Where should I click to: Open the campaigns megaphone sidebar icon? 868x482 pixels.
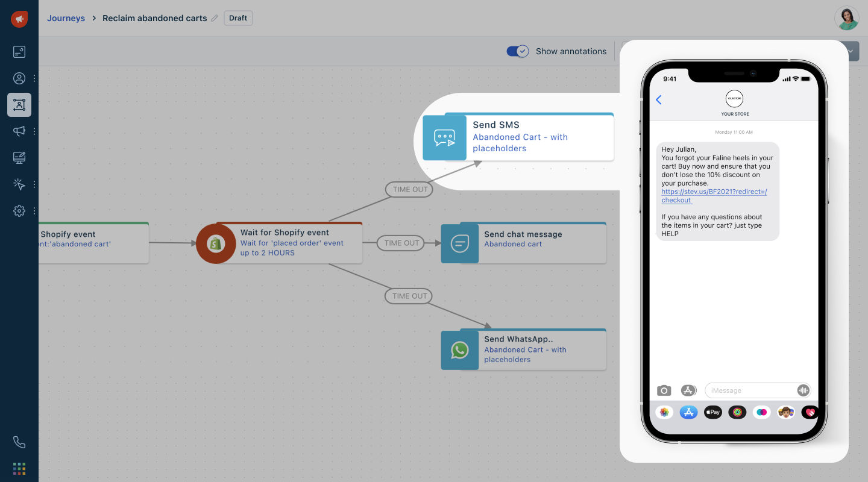[x=19, y=131]
